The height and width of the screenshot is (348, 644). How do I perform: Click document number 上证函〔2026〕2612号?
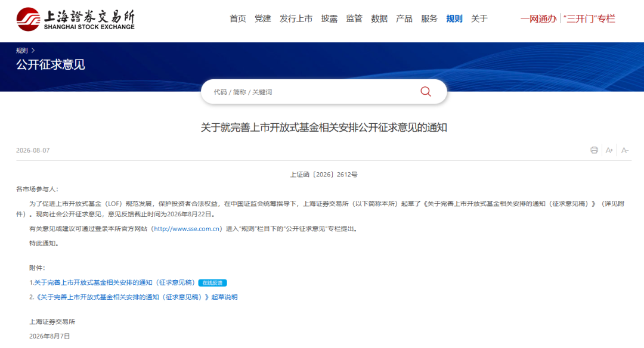tap(324, 175)
